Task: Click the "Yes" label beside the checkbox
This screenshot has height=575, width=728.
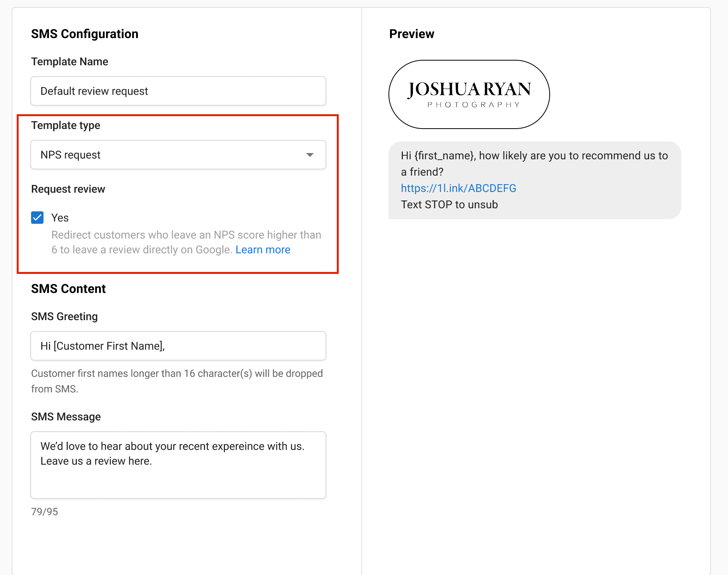Action: click(x=60, y=218)
